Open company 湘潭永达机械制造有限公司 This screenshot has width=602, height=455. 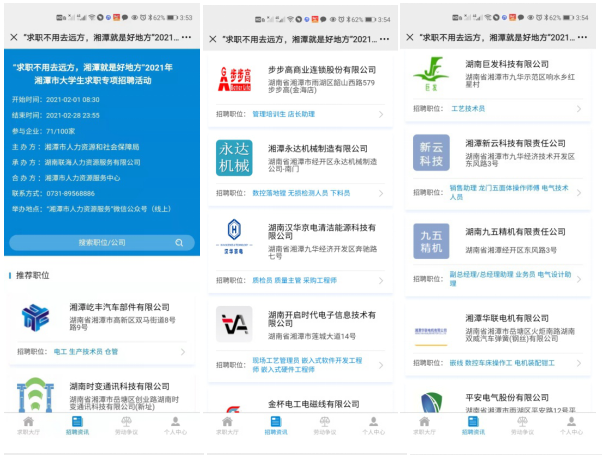318,149
